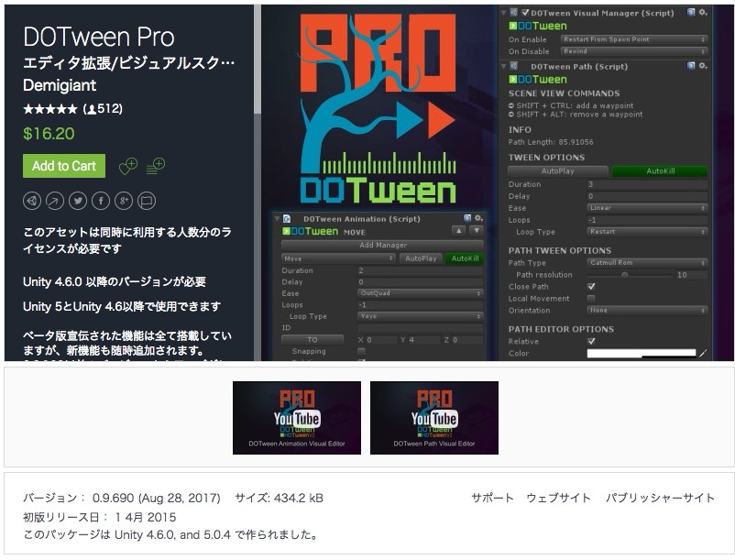Click the Unity logo share icon
The width and height of the screenshot is (735, 560).
tap(32, 201)
